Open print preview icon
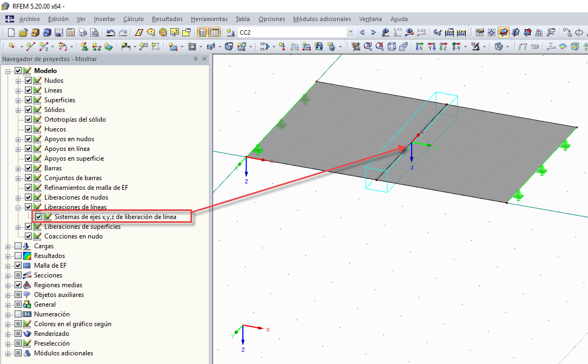 (95, 32)
